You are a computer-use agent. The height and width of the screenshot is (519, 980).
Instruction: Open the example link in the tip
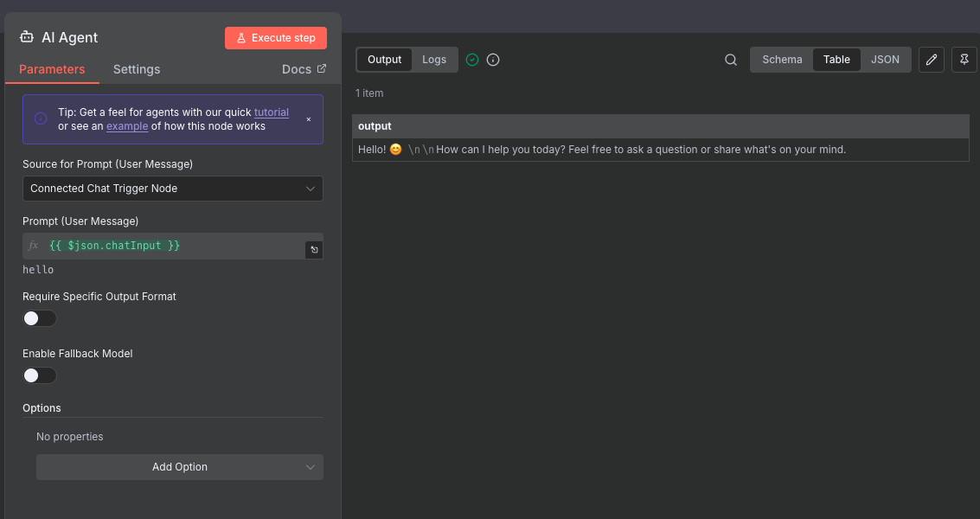(127, 126)
